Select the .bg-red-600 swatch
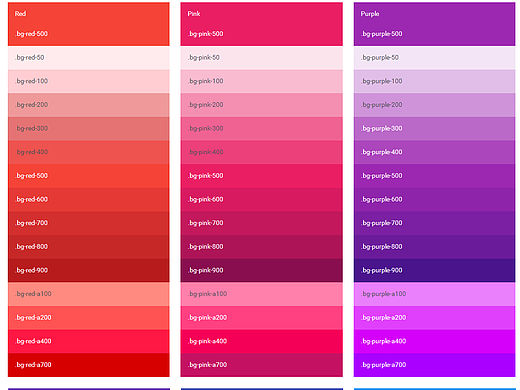 point(89,200)
